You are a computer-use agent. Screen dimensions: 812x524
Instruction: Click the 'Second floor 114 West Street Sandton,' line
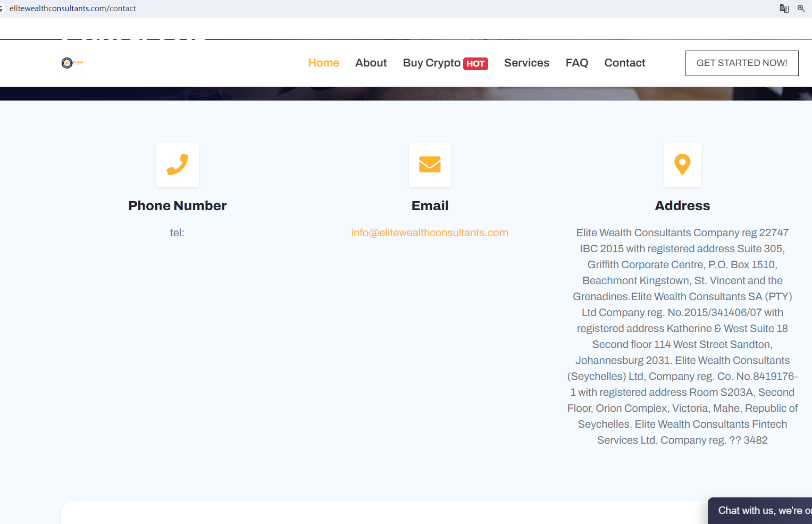pos(682,344)
